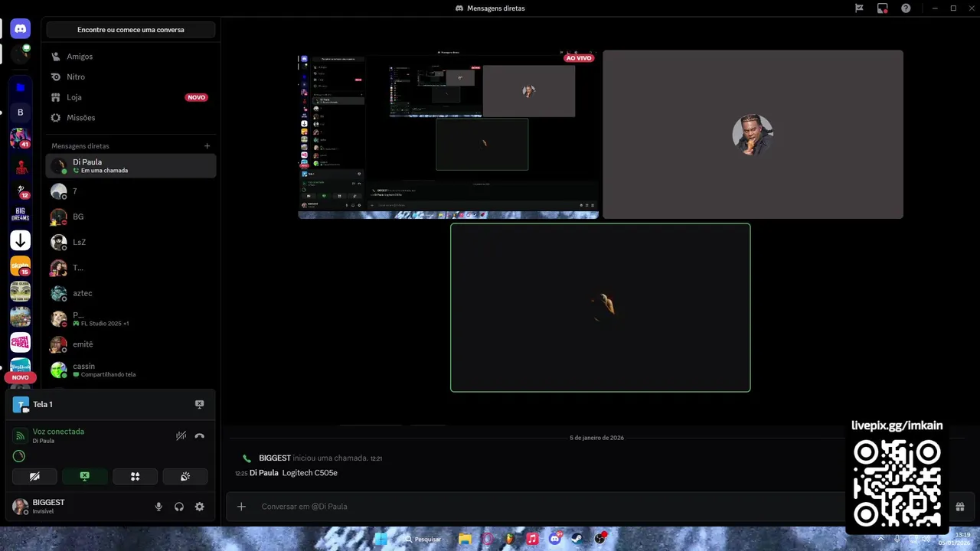Viewport: 980px width, 551px height.
Task: Open the server showing 12 notifications
Action: click(21, 189)
